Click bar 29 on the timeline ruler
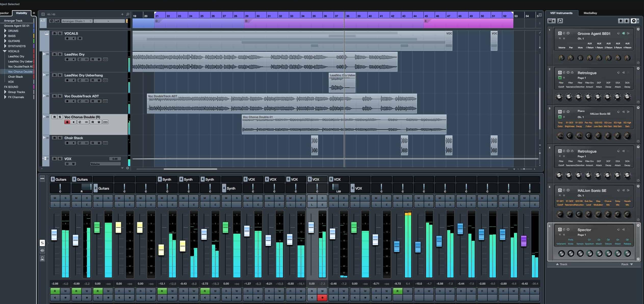 (247, 16)
